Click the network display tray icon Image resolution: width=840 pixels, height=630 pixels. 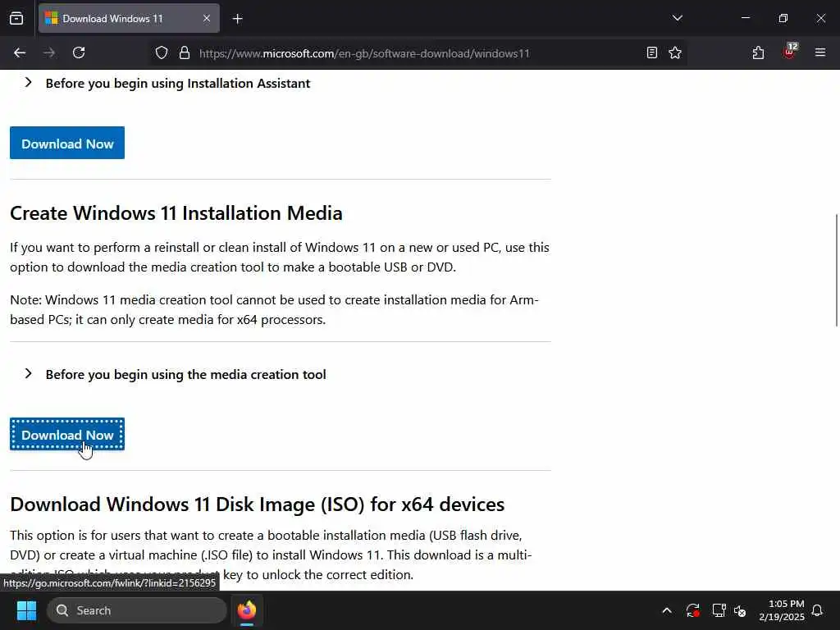click(x=719, y=610)
